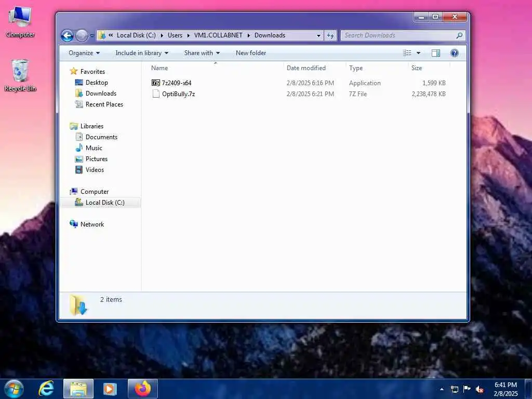This screenshot has height=399, width=532.
Task: Open the Share with menu
Action: [202, 53]
